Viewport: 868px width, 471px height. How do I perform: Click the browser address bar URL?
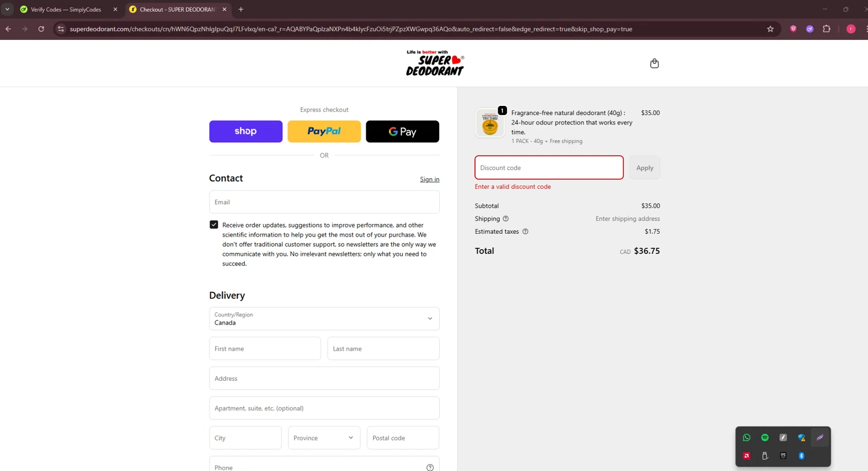[x=351, y=29]
